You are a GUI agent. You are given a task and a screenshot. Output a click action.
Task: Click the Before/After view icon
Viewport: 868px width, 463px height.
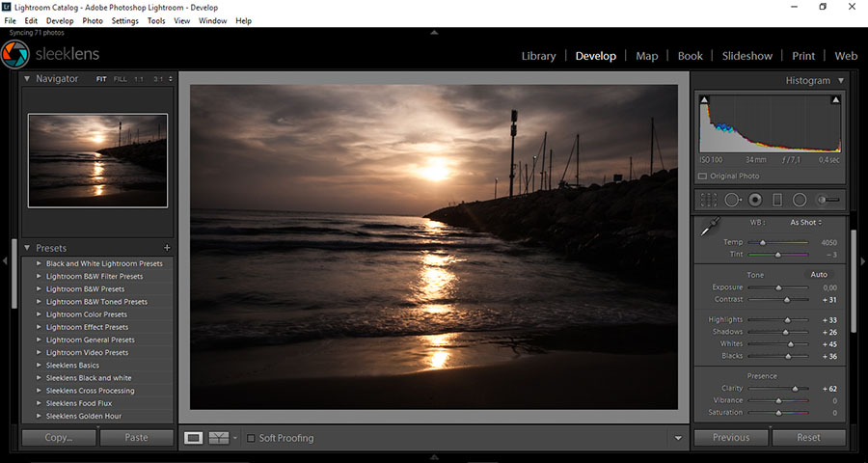(219, 438)
